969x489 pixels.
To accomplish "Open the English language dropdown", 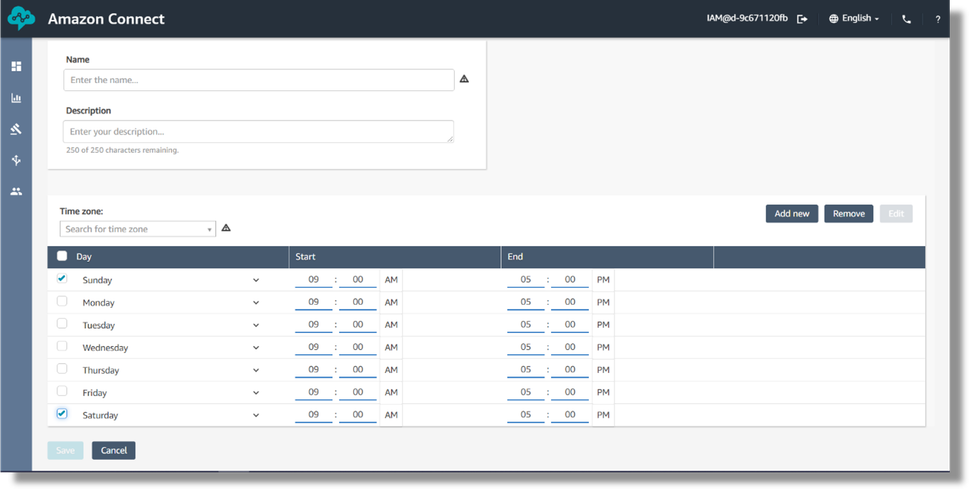I will 854,19.
